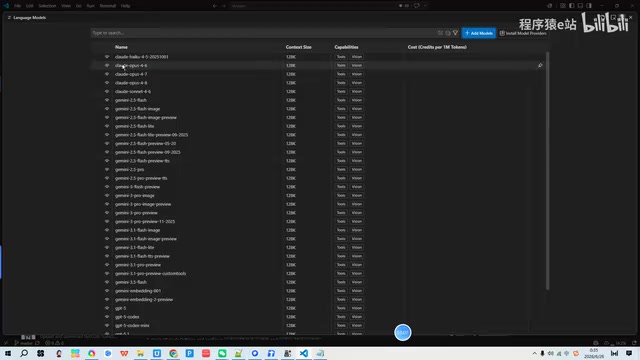Image resolution: width=640 pixels, height=360 pixels.
Task: Open Windows taskbar search
Action: pyautogui.click(x=24, y=353)
